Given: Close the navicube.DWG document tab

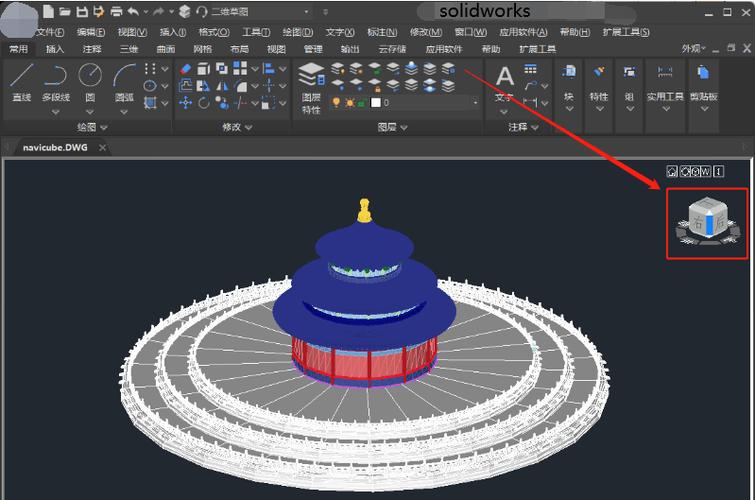Looking at the screenshot, I should [x=102, y=147].
